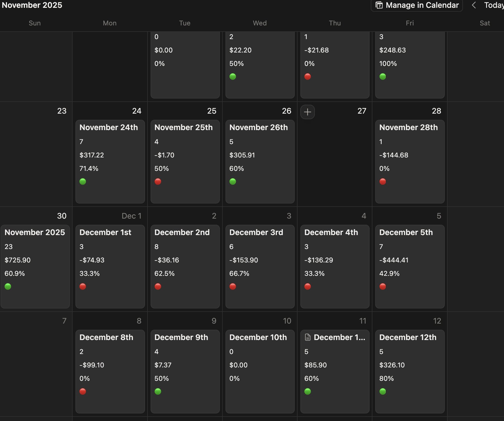Expand the November 2025 summary card

35,266
